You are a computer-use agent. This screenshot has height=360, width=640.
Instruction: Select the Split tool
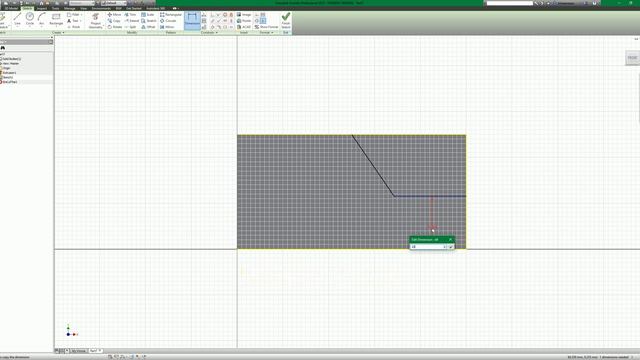tap(130, 27)
